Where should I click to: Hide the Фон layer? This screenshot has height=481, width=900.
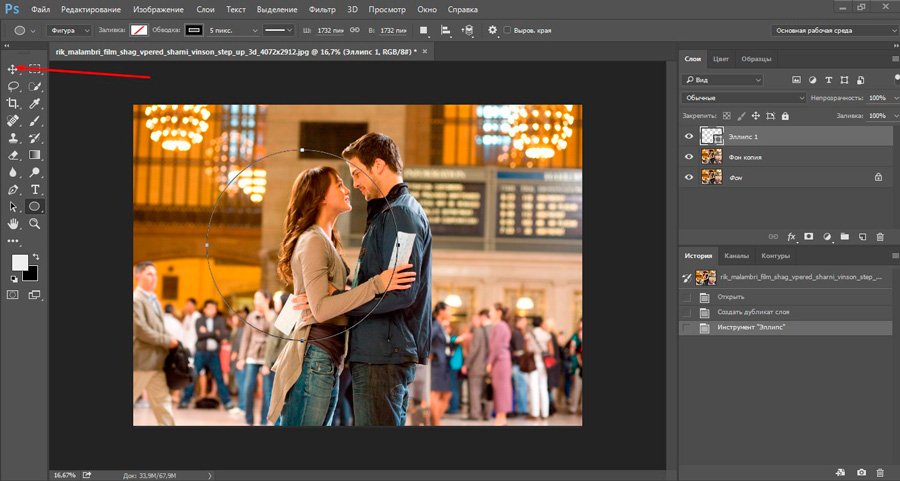click(x=689, y=177)
